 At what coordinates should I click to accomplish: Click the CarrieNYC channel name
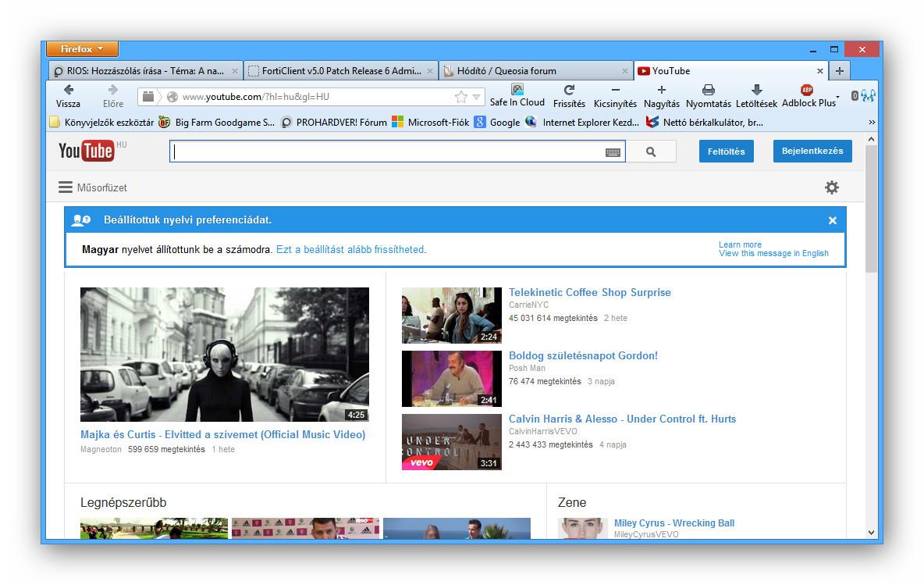pyautogui.click(x=528, y=305)
